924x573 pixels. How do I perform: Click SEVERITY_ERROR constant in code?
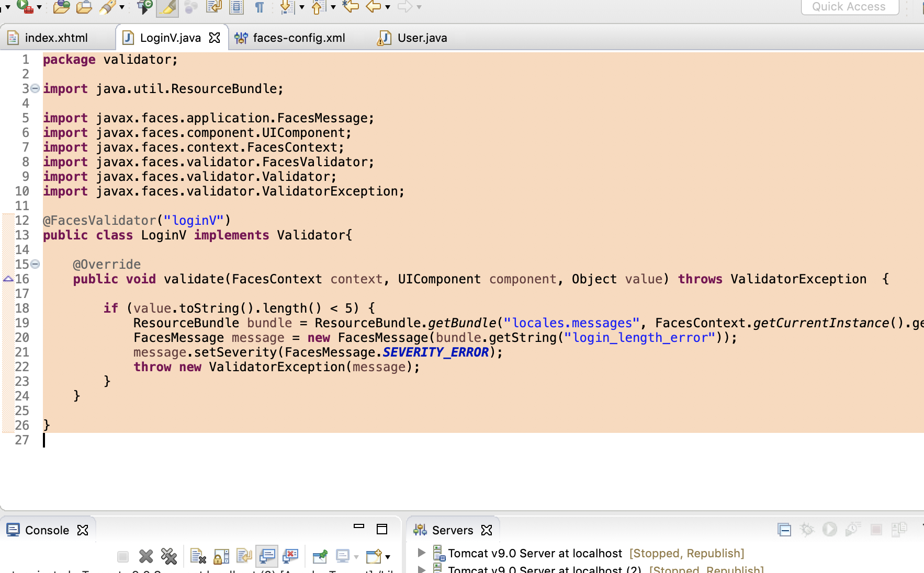click(436, 352)
